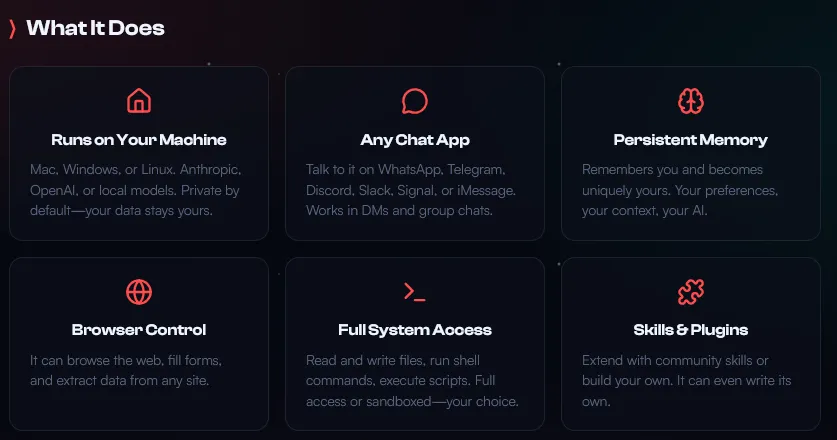The width and height of the screenshot is (837, 440).
Task: Select the Runs on Your Machine title
Action: (x=139, y=140)
